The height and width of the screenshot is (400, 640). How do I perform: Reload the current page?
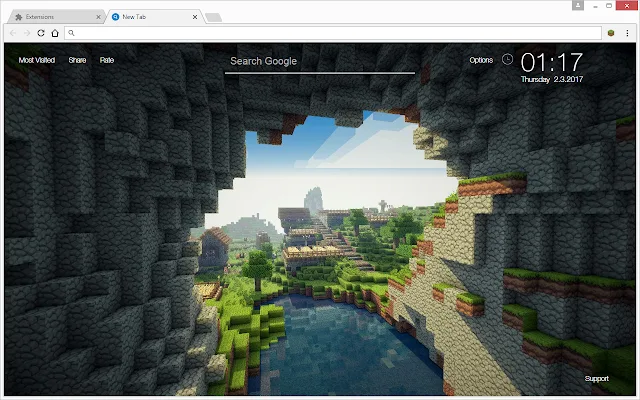tap(41, 33)
